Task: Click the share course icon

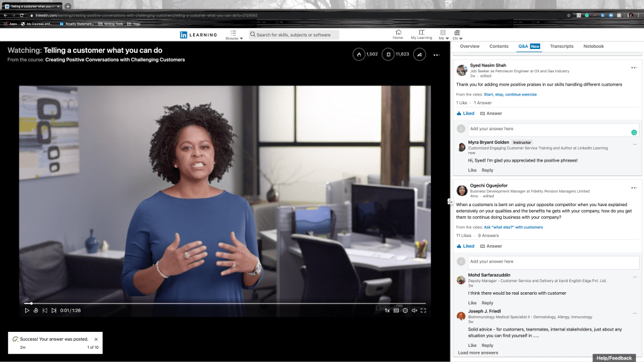Action: pos(418,55)
